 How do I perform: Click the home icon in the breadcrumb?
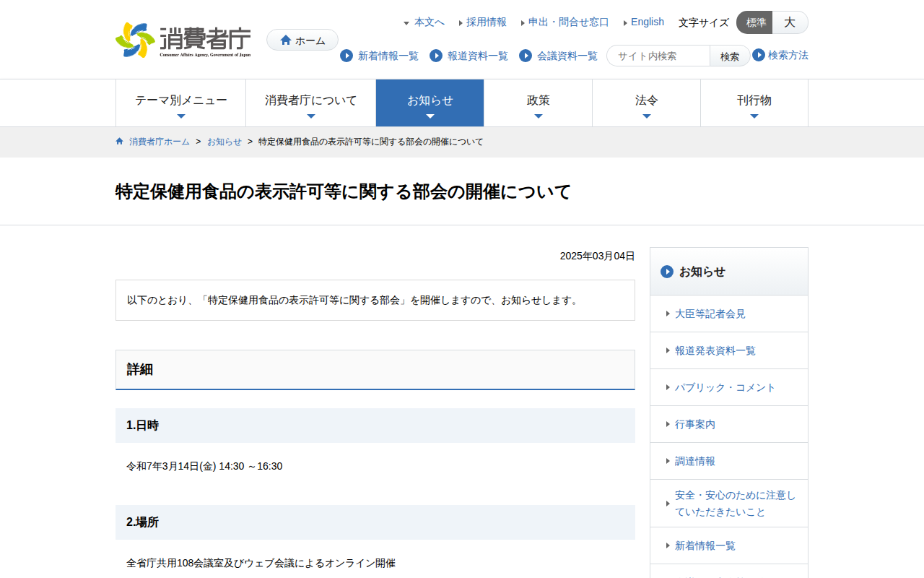tap(120, 142)
